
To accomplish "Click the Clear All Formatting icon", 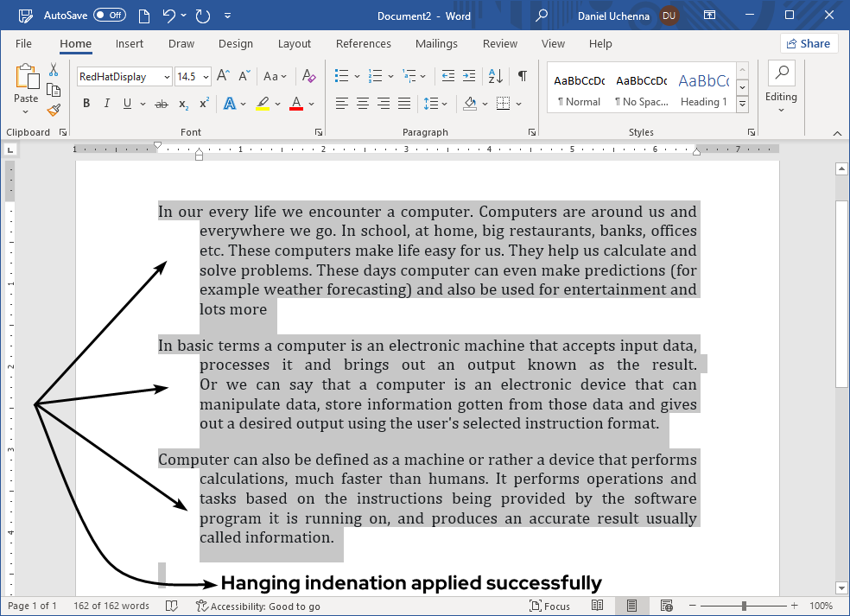I will coord(308,76).
